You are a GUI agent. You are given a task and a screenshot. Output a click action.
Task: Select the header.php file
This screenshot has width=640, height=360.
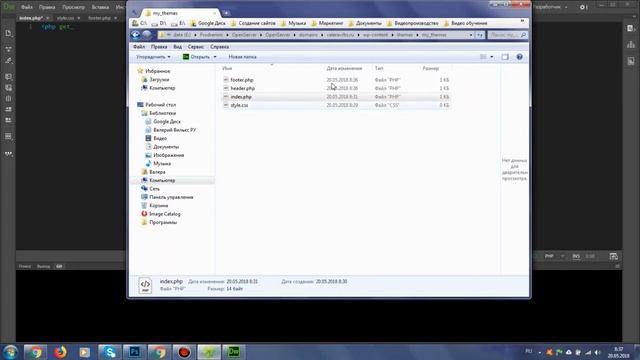[x=242, y=88]
